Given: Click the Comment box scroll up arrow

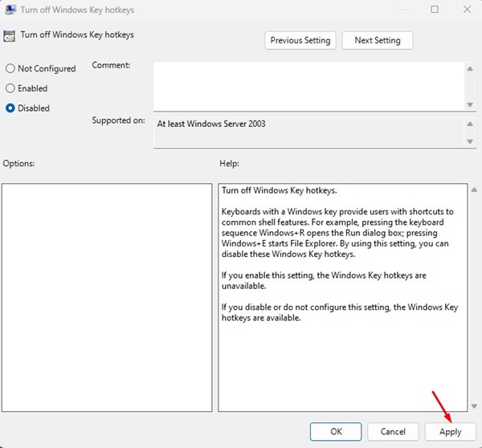Looking at the screenshot, I should 470,68.
